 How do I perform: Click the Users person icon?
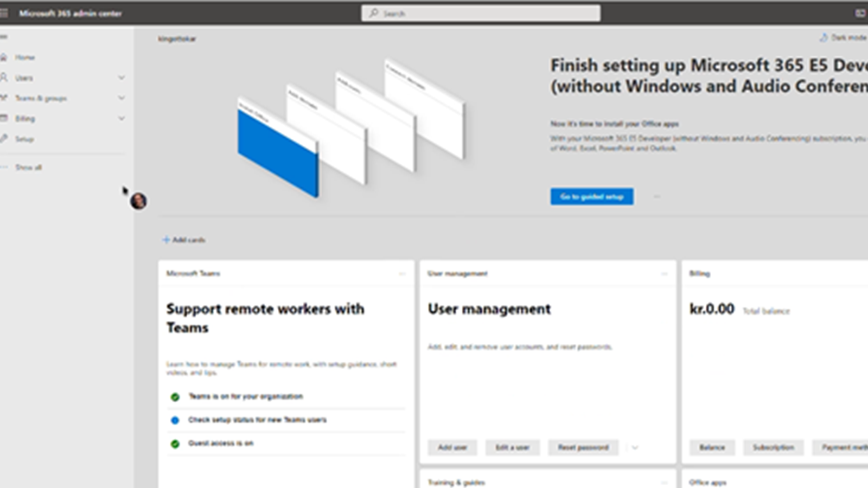(x=4, y=78)
